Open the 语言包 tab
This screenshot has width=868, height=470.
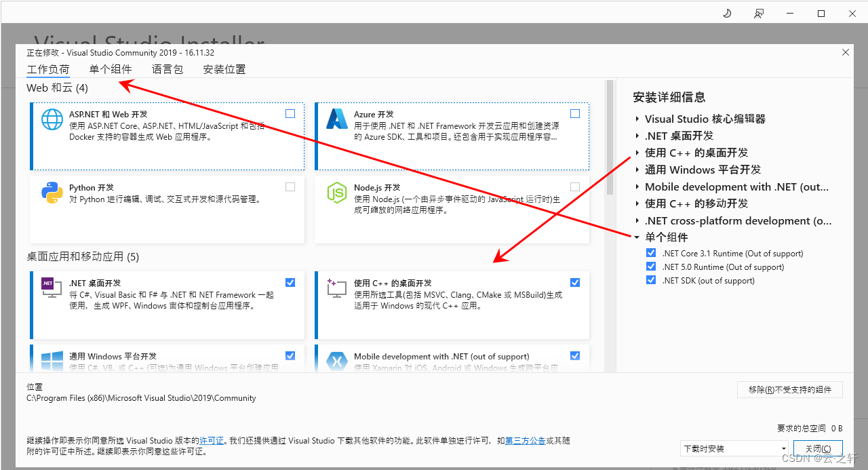click(x=167, y=68)
